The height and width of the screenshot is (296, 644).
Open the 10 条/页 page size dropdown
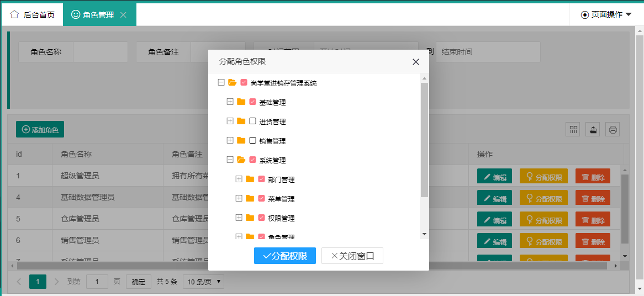[x=203, y=282]
